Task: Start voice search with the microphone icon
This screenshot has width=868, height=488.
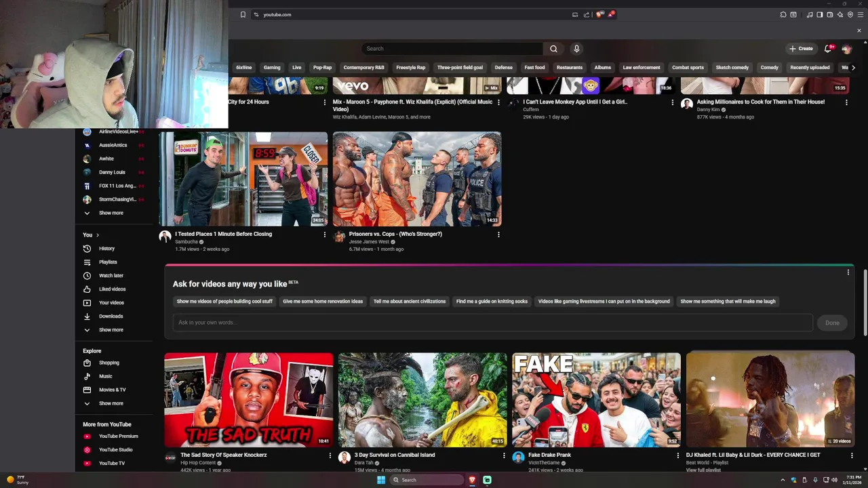Action: pos(576,49)
